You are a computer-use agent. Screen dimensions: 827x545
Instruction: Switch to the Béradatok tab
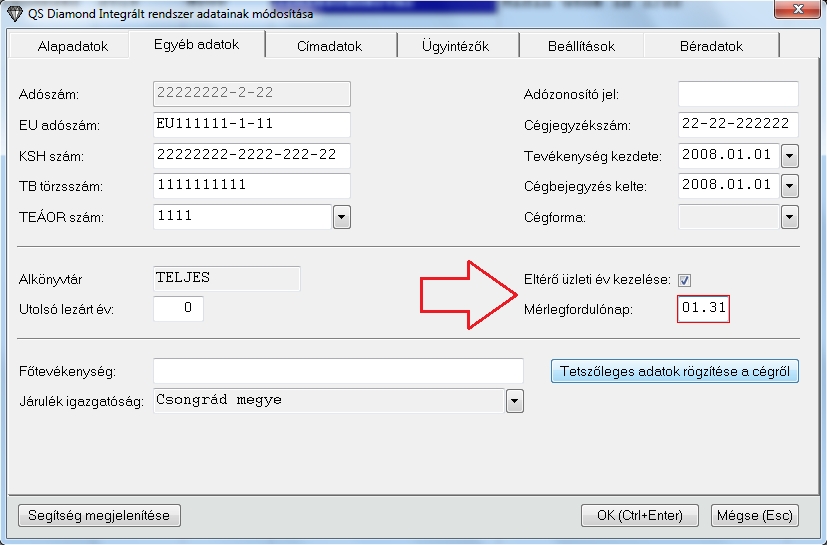coord(711,46)
